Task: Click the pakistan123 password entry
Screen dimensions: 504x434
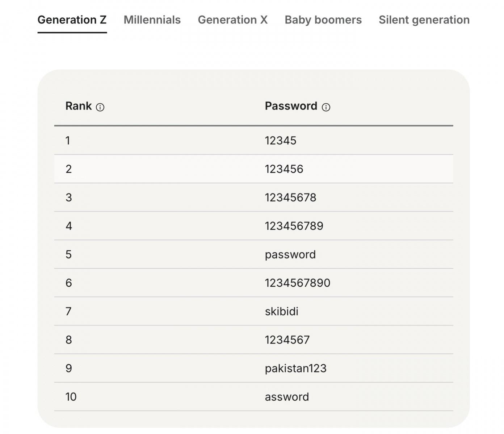Action: click(x=295, y=369)
